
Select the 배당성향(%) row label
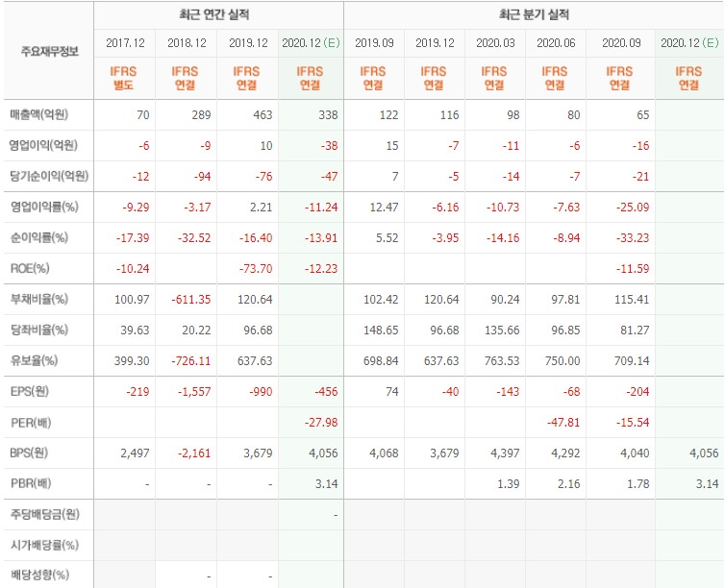(x=39, y=576)
